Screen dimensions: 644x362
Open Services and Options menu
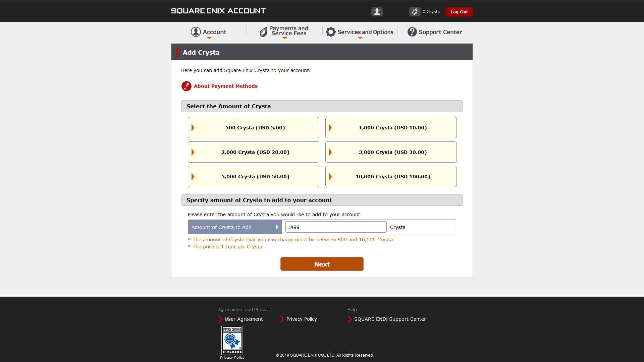pyautogui.click(x=360, y=32)
